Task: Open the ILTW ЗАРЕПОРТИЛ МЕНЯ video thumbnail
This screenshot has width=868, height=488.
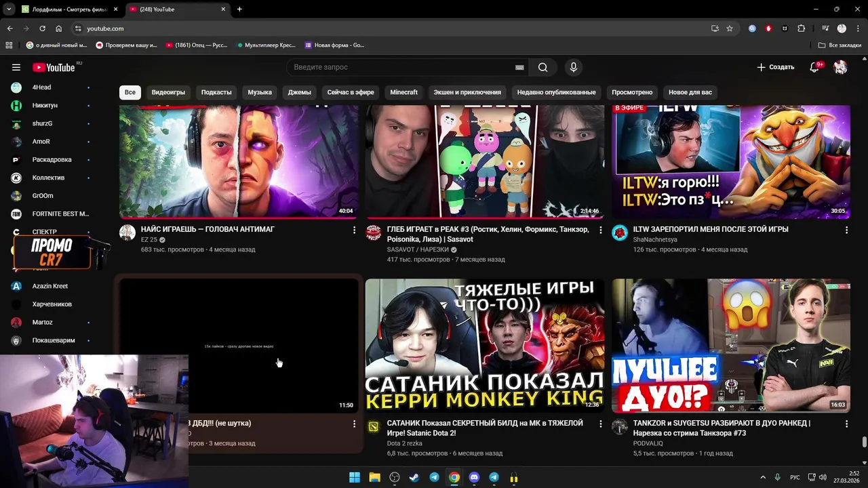Action: click(731, 161)
